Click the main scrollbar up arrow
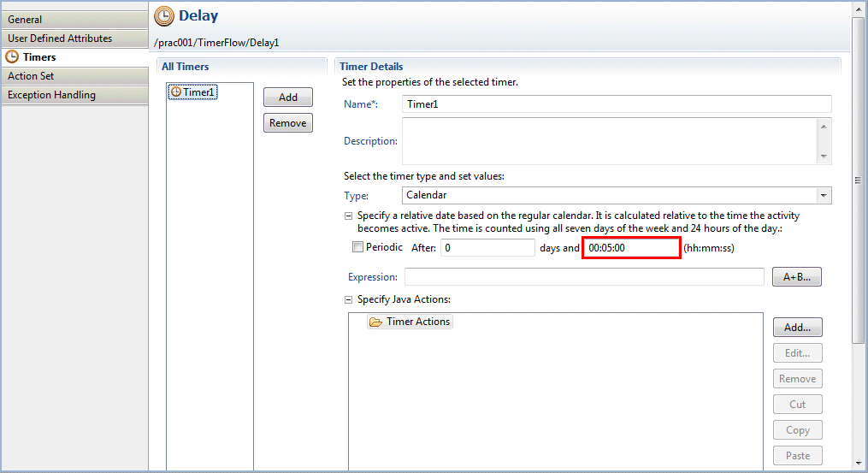Screen dimensions: 868x473 pyautogui.click(x=858, y=9)
